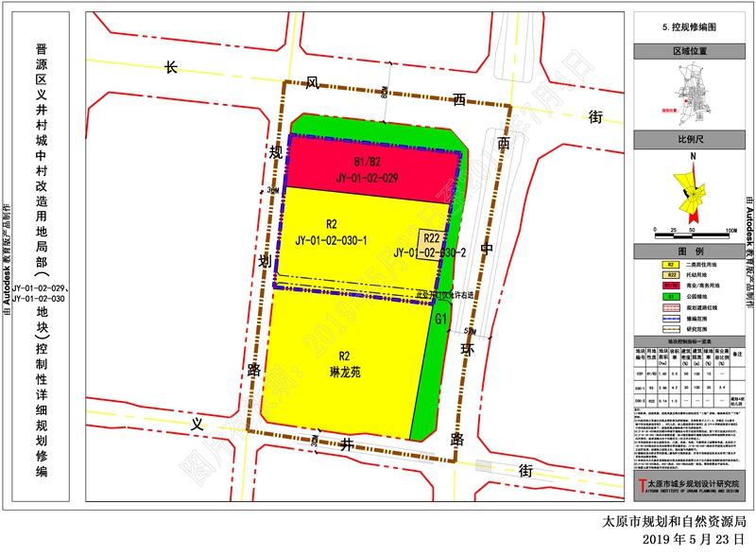Click the B1/B2 red legend swatch
The width and height of the screenshot is (756, 556).
coord(670,285)
